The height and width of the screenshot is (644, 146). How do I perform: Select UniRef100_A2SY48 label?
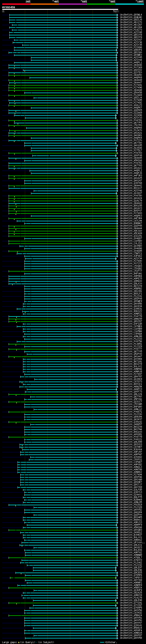tap(131, 32)
